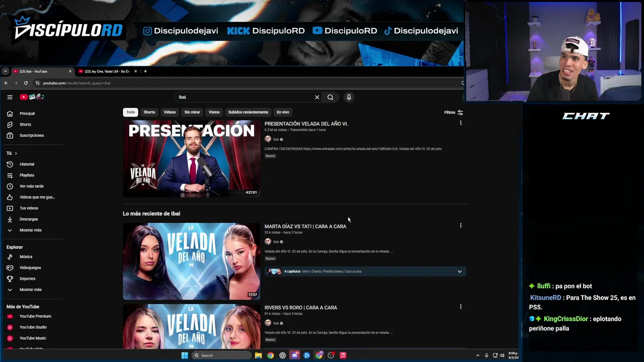
Task: Open the PRESENTACIÓN VELADA DEL AÑO VI title
Action: (x=306, y=124)
